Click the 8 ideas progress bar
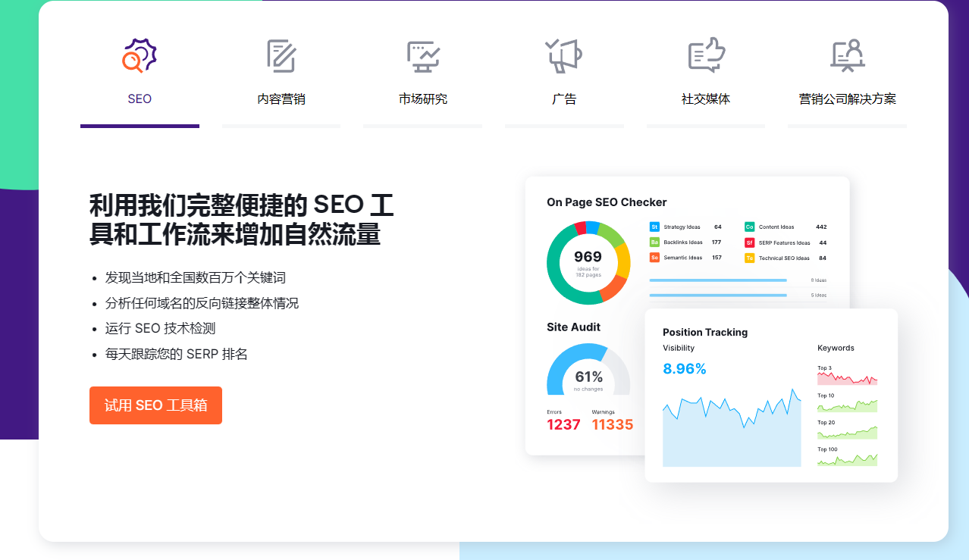Screen dimensions: 969x560 [718, 280]
